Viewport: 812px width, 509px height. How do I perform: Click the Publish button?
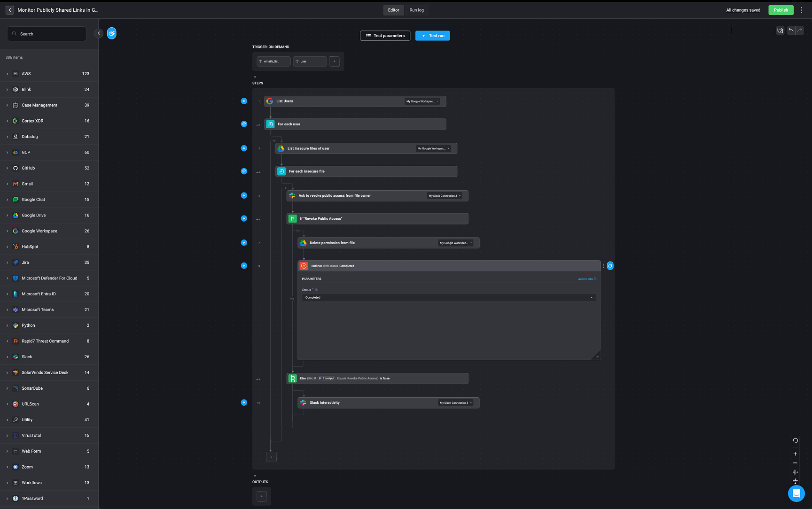pos(781,10)
